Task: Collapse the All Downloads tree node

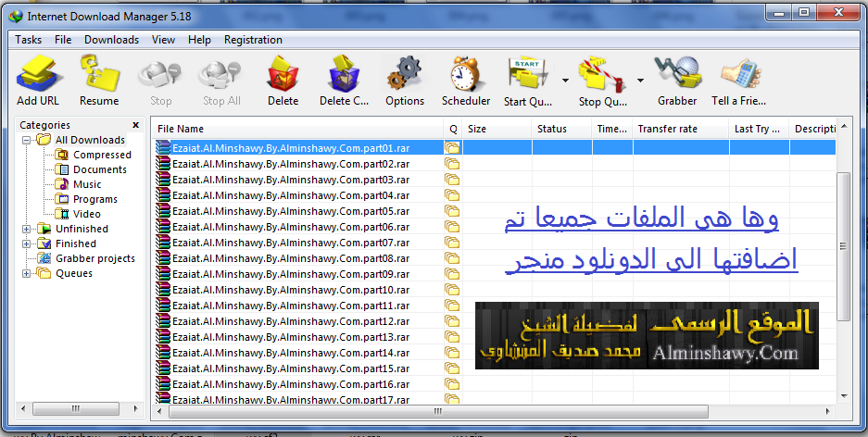Action: click(x=26, y=141)
